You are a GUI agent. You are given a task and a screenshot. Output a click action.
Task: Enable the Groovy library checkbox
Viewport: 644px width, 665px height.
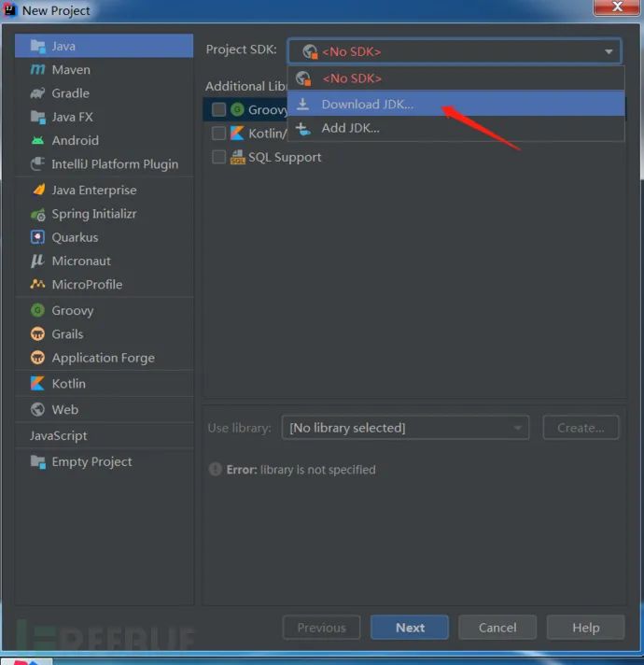[x=218, y=109]
